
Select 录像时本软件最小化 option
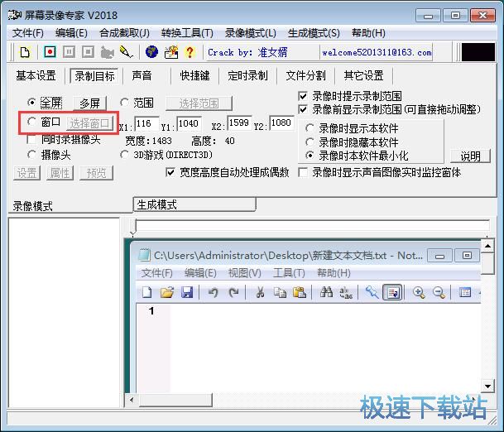coord(310,156)
